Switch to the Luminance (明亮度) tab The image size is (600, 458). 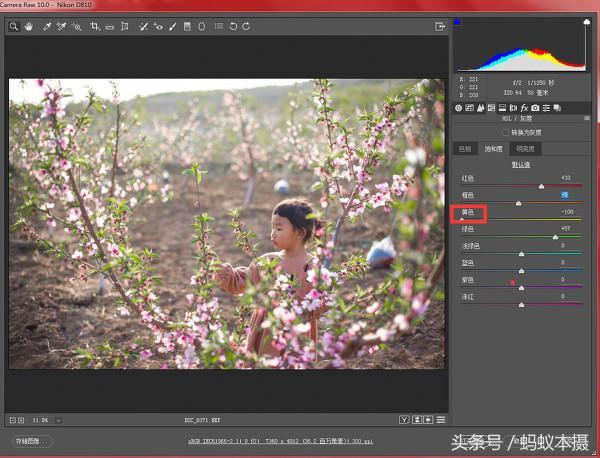(523, 149)
